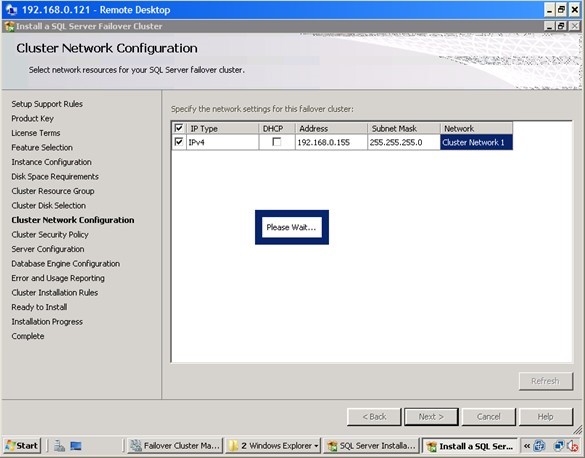Select Instance Configuration step
Screen dimensions: 585x458
coord(51,162)
